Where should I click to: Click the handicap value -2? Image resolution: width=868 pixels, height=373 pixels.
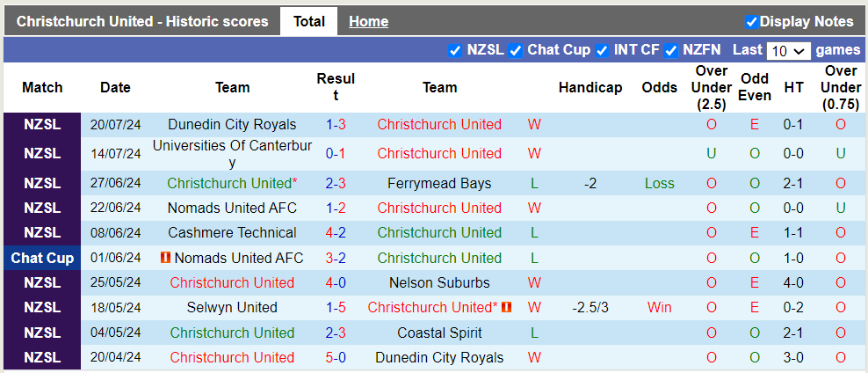click(590, 183)
